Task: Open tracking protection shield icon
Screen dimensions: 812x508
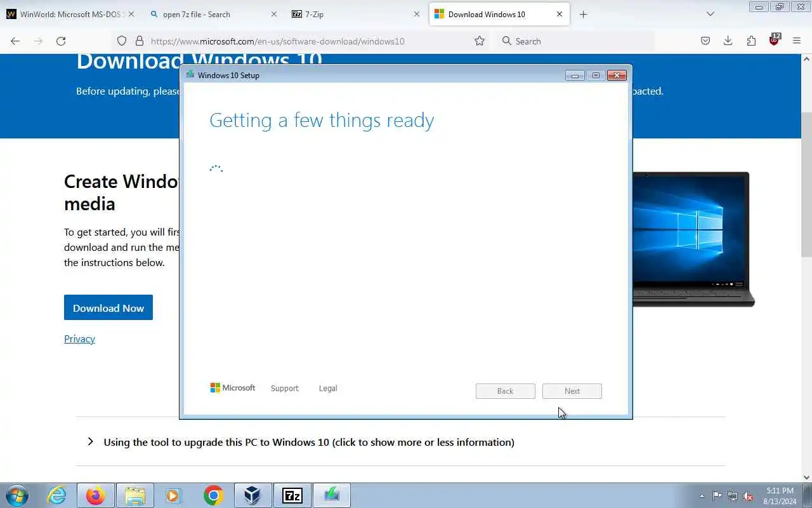Action: [122, 41]
